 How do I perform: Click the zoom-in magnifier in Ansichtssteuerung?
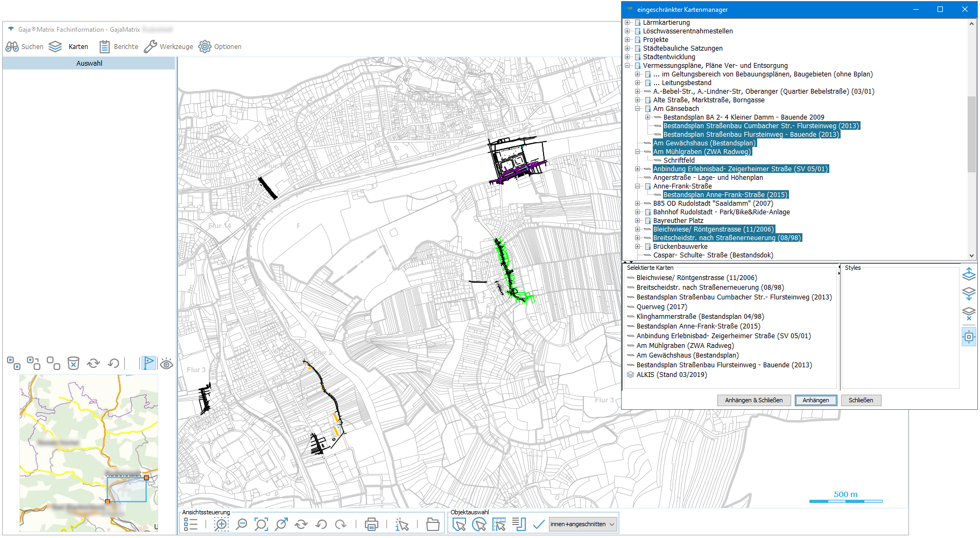(221, 524)
